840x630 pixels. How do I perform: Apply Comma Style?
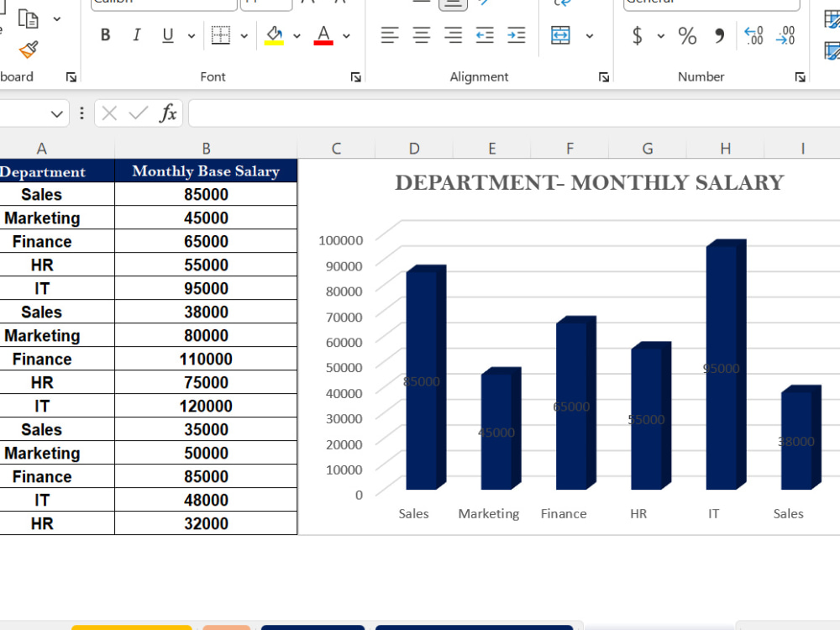tap(719, 35)
